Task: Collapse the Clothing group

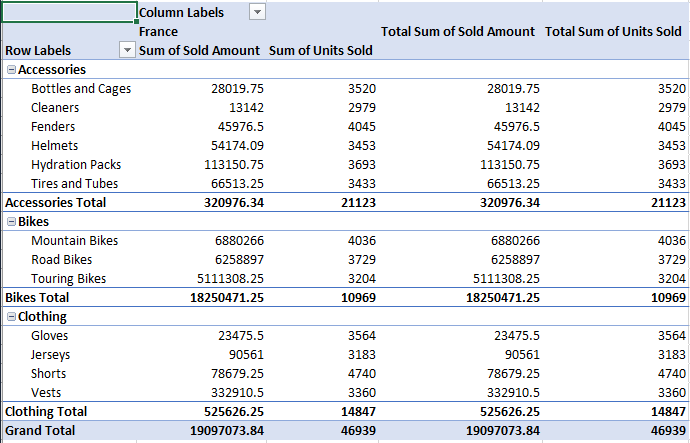Action: 11,317
